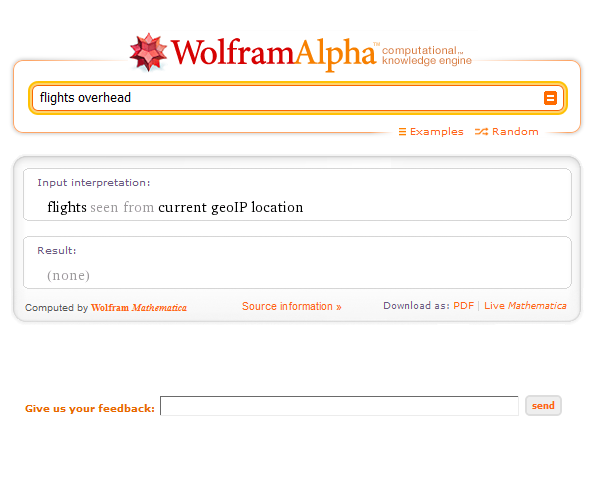594x491 pixels.
Task: Click the 'computational knowledge engine' tagline
Action: (427, 55)
